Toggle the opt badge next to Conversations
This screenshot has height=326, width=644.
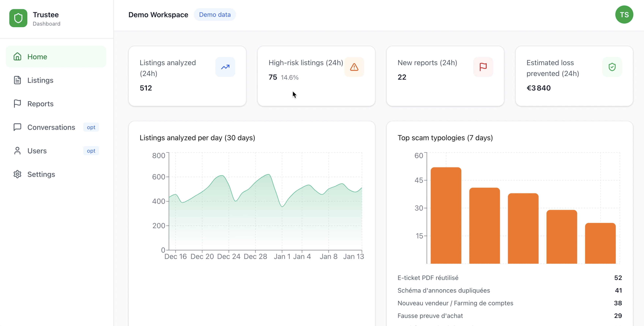(x=91, y=127)
